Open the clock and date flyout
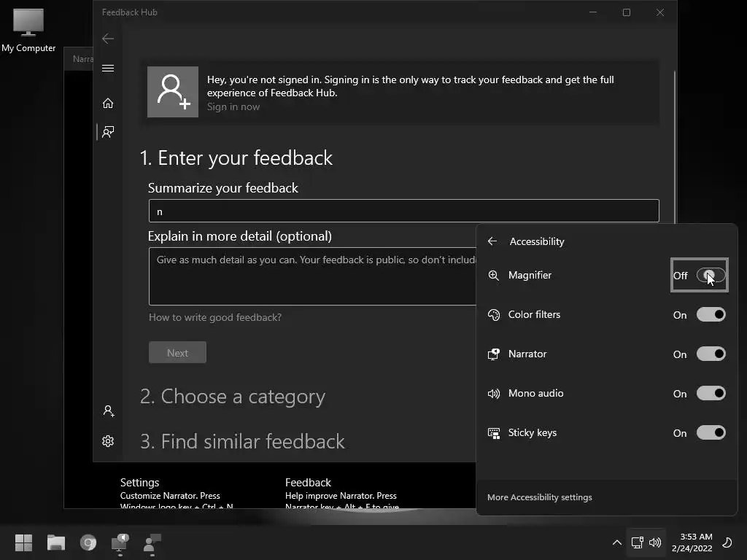 pyautogui.click(x=692, y=542)
